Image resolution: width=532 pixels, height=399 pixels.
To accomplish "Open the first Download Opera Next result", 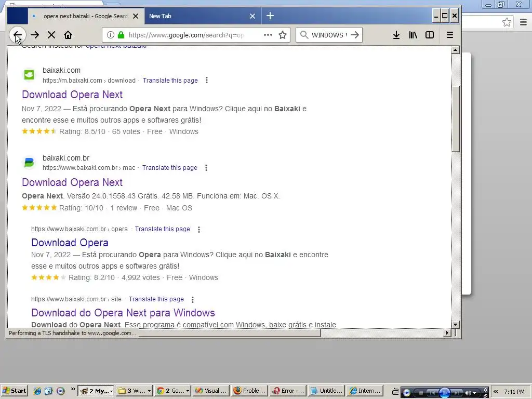I will pos(72,95).
